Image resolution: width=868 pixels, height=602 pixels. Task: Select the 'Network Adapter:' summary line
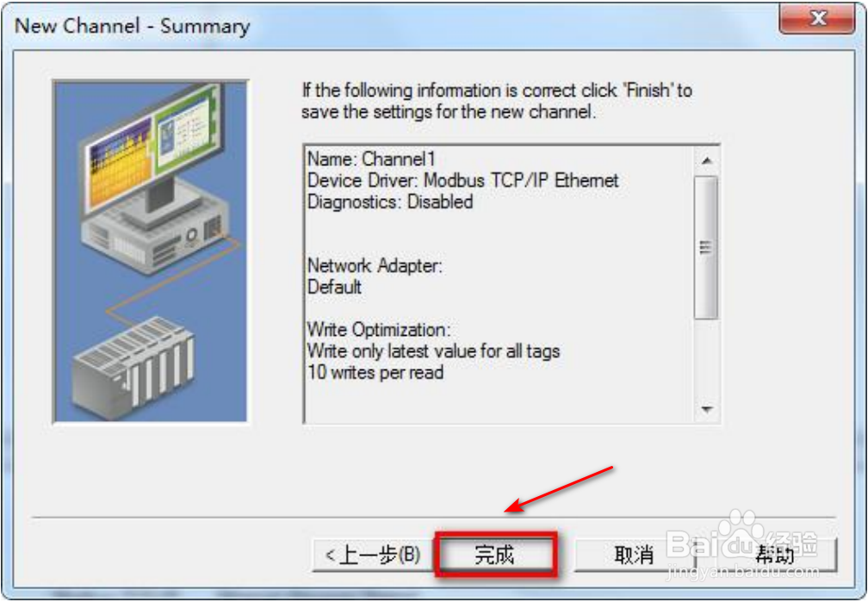pyautogui.click(x=375, y=266)
